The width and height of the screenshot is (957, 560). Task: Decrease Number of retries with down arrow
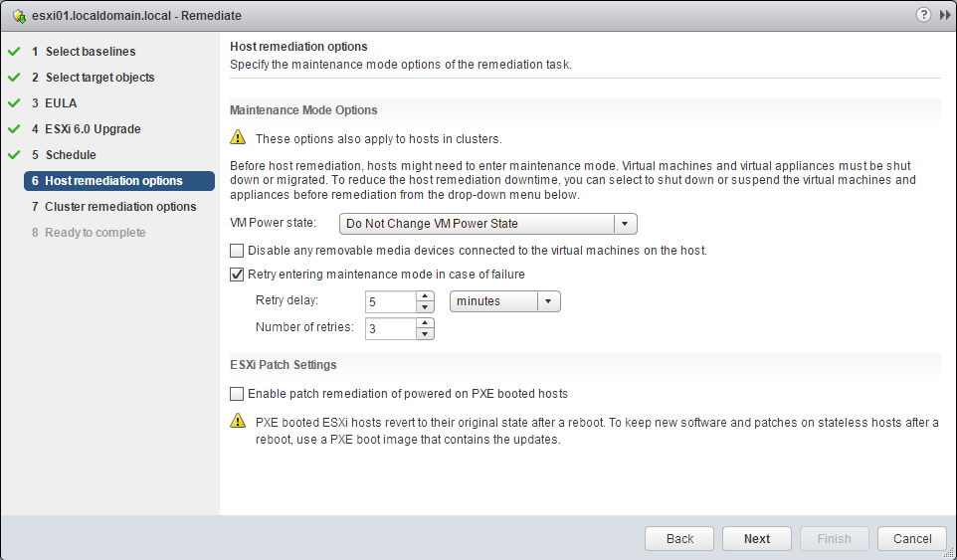click(426, 334)
